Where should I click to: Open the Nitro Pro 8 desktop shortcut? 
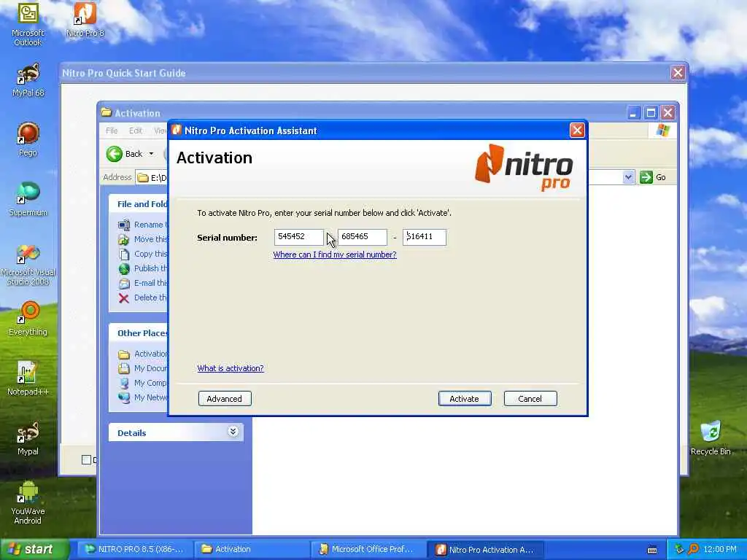click(x=85, y=20)
